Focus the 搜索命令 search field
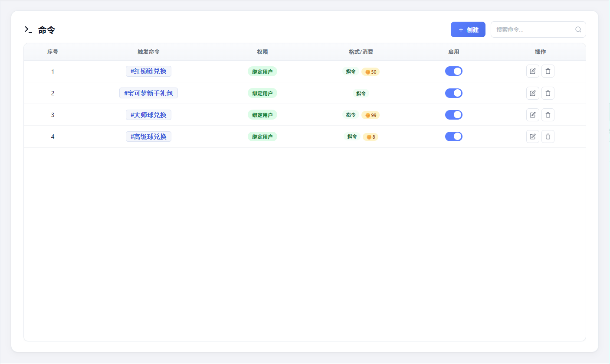The height and width of the screenshot is (364, 610). click(538, 29)
